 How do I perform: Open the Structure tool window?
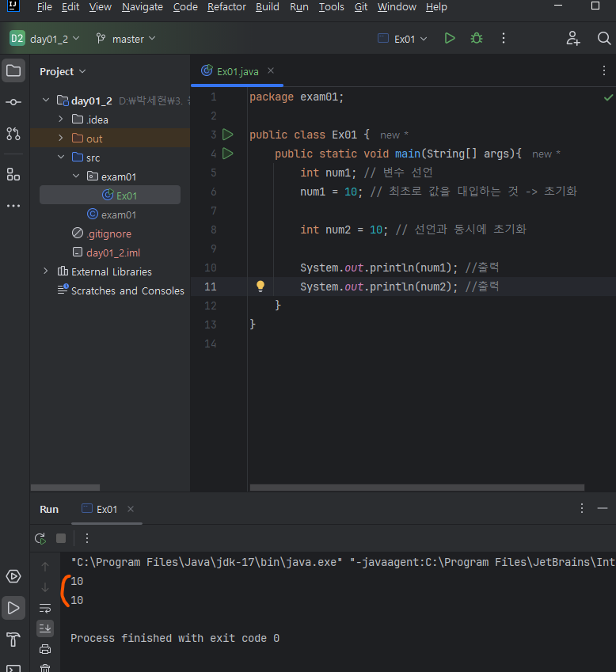pos(13,174)
